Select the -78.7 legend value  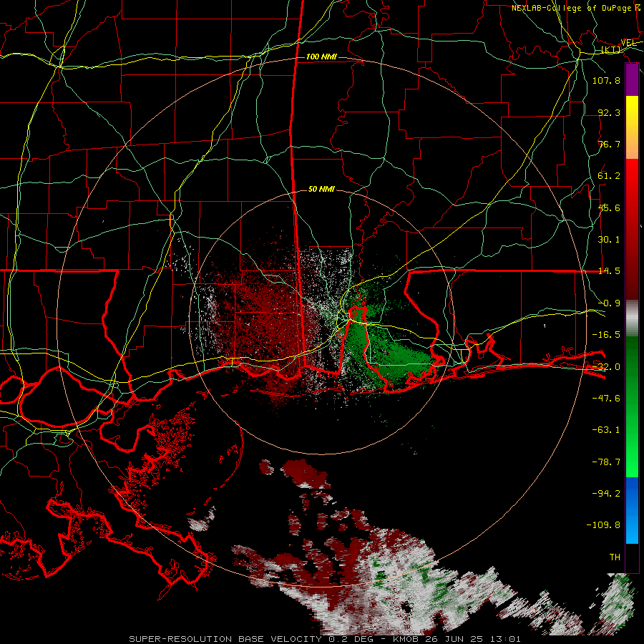606,462
